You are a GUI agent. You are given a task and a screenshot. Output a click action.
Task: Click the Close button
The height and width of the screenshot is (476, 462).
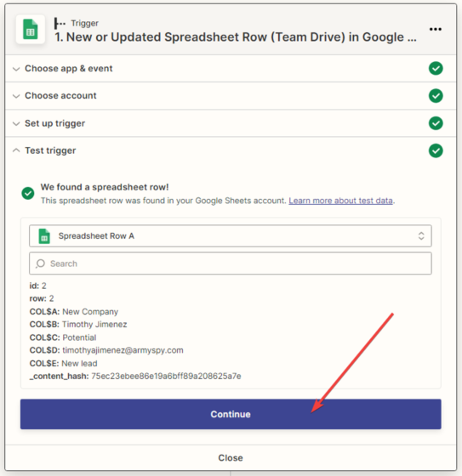click(x=231, y=458)
